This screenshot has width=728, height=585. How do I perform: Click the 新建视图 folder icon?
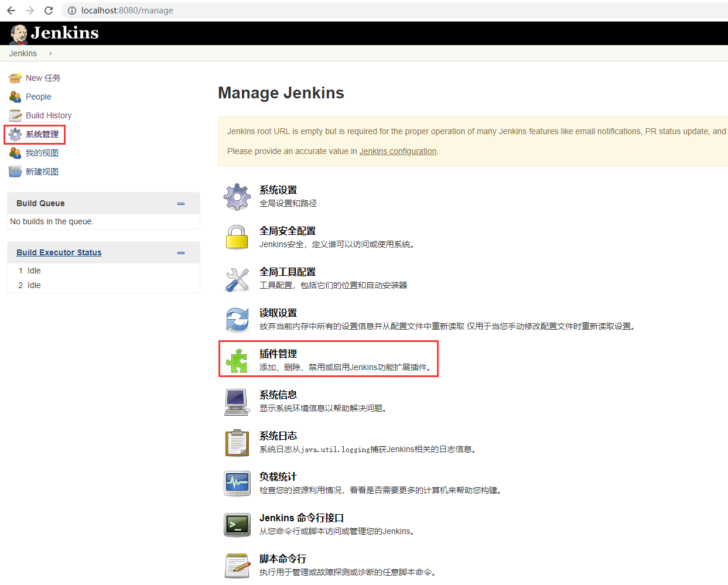pyautogui.click(x=15, y=172)
